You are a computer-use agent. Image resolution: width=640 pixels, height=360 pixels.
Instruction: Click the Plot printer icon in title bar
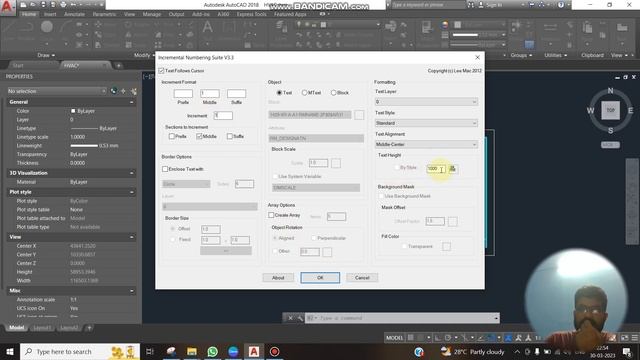tap(63, 5)
